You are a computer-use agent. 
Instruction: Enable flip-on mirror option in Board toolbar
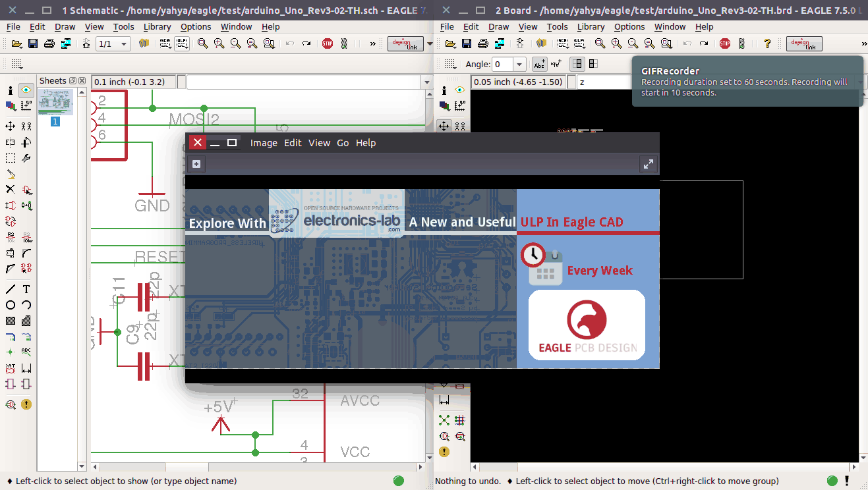[x=593, y=64]
